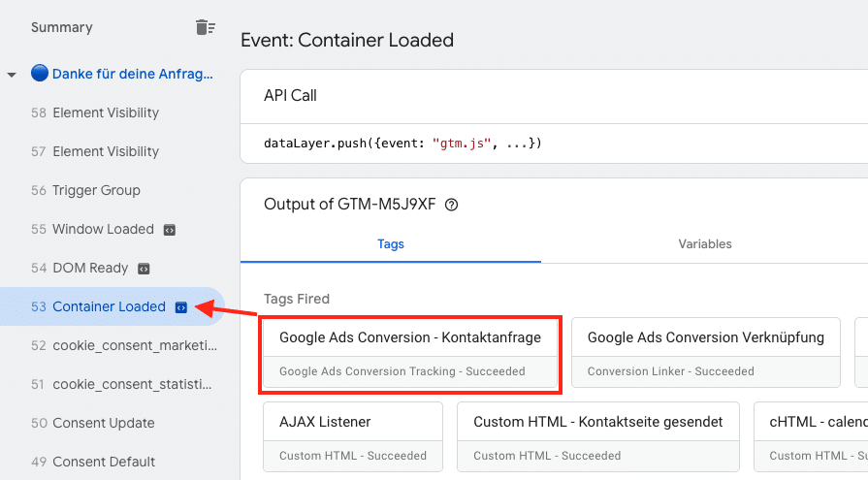This screenshot has height=480, width=868.
Task: Select the Tags tab
Action: (x=391, y=244)
